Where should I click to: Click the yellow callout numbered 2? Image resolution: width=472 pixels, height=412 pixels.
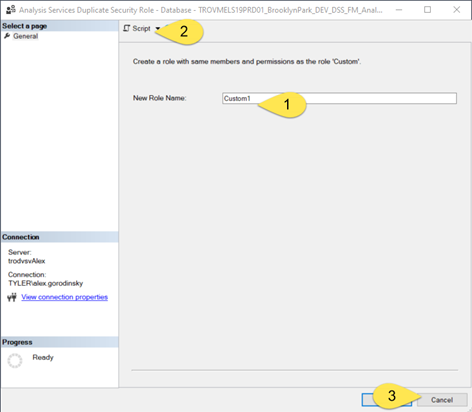pos(180,31)
